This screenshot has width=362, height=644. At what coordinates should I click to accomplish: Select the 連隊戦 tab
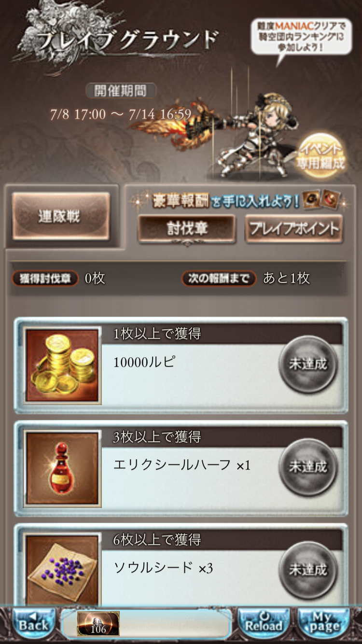coord(61,216)
